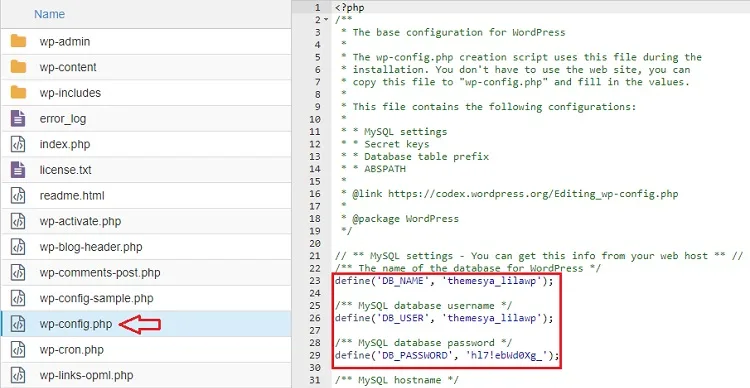Select the wp-links-opml.php file name

[87, 376]
